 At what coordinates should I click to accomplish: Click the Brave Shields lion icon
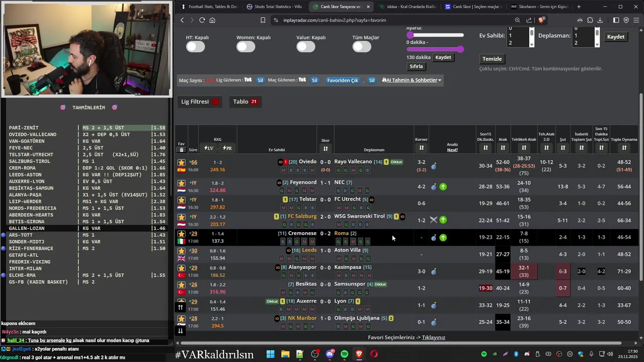pyautogui.click(x=541, y=20)
